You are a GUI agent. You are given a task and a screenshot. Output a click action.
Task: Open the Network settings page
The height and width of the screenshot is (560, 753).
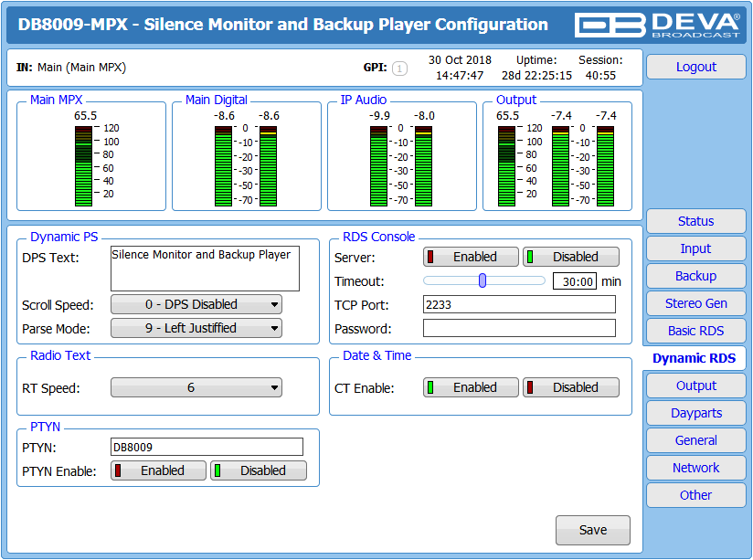pos(695,468)
